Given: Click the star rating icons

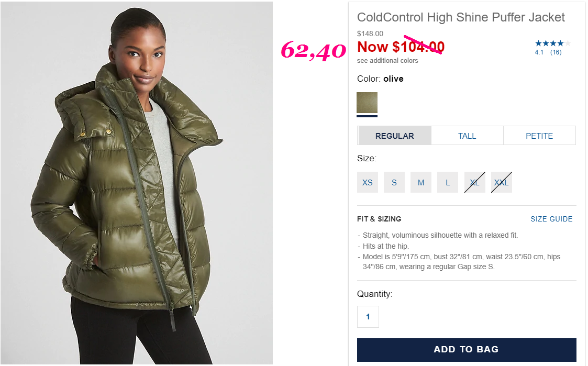Looking at the screenshot, I should (553, 43).
